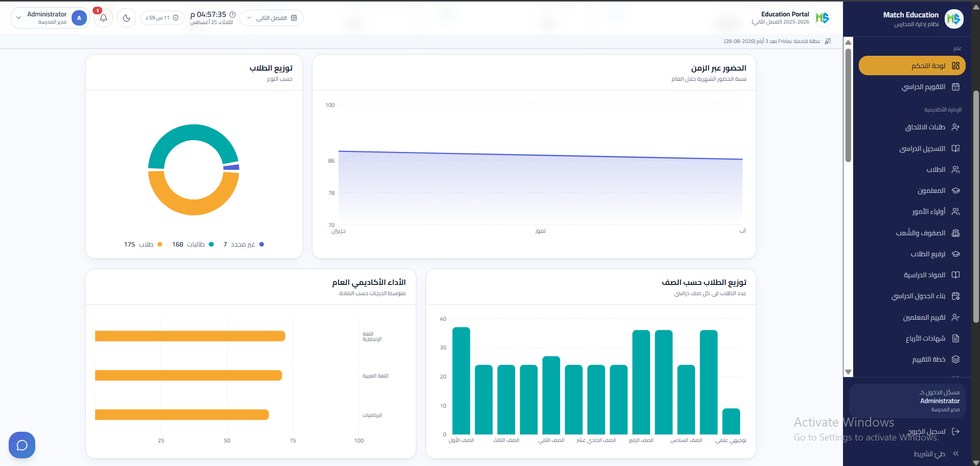Image resolution: width=980 pixels, height=466 pixels.
Task: Click the الحضور عبر الزمن chart title
Action: coord(719,68)
